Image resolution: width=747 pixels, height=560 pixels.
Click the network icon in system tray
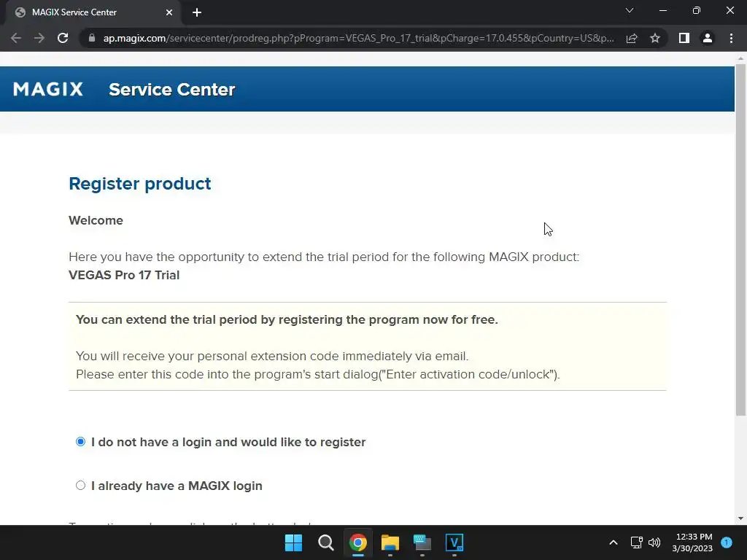[636, 542]
